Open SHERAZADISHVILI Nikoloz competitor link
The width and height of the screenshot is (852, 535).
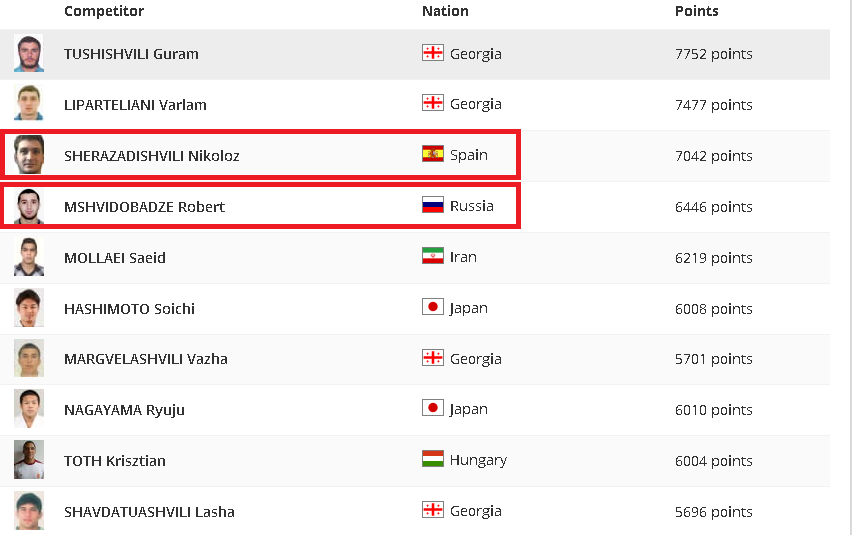click(152, 156)
